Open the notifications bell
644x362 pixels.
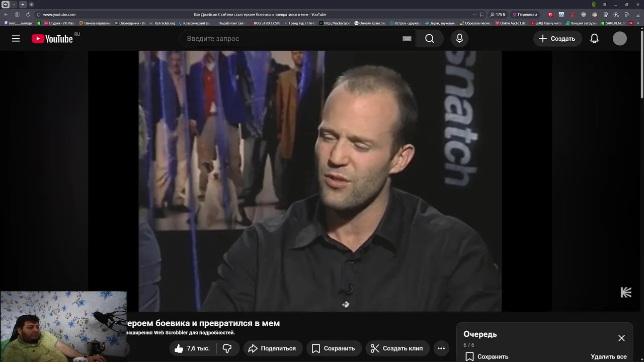point(594,39)
